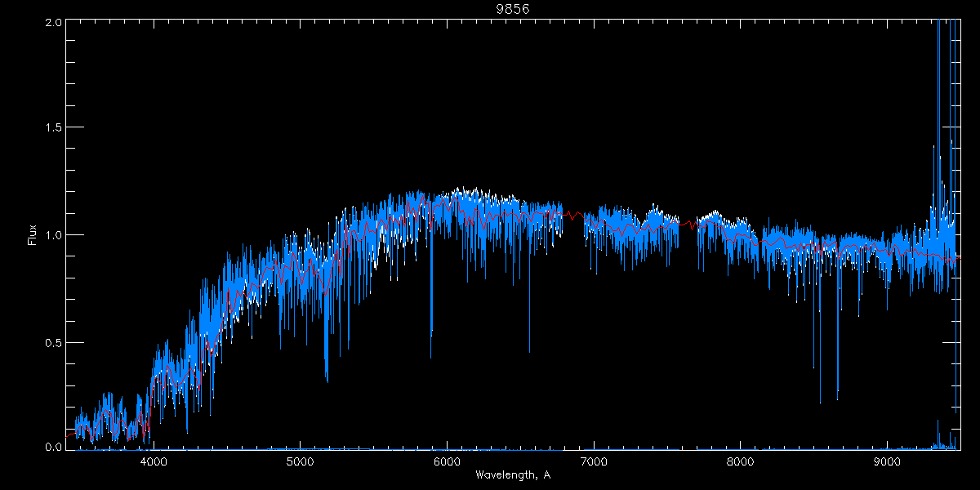
Task: Click the 1.5 flux tick label
Action: pyautogui.click(x=51, y=128)
